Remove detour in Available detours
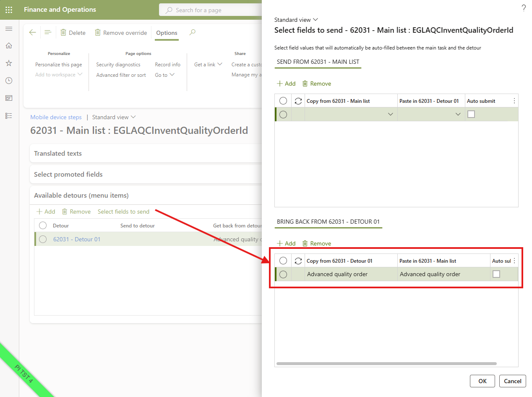Viewport: 532px width, 397px height. click(76, 212)
